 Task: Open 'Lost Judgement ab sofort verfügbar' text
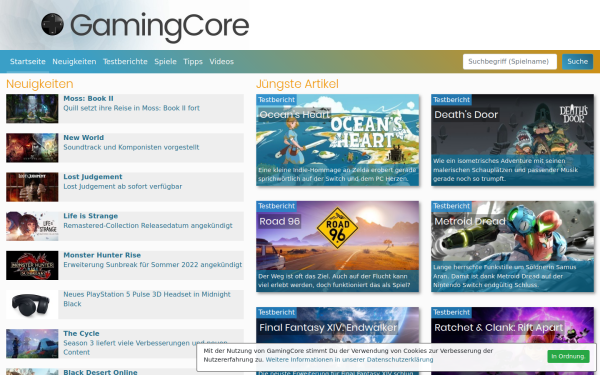click(x=122, y=186)
